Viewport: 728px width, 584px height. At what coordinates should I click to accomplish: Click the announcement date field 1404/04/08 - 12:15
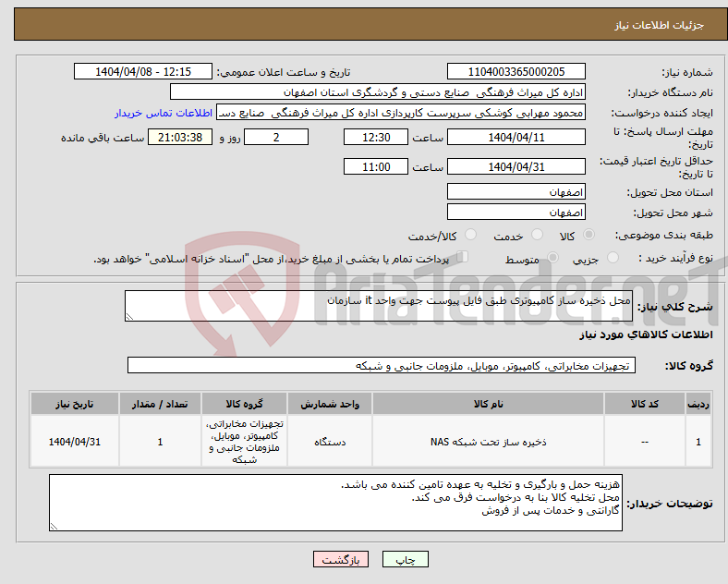(143, 71)
